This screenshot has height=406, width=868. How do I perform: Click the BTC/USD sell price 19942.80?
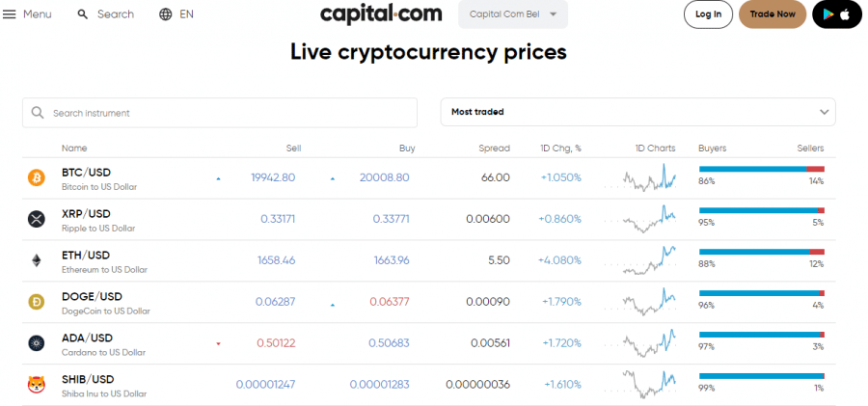(273, 177)
